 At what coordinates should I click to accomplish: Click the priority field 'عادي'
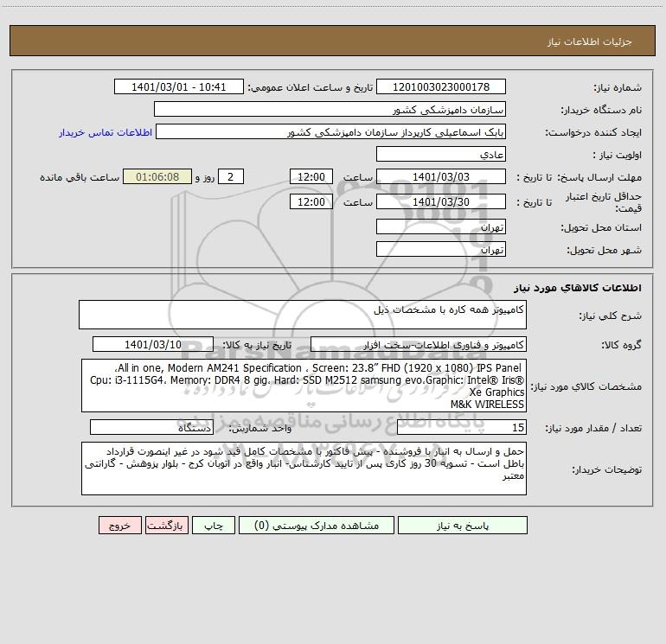click(x=441, y=155)
